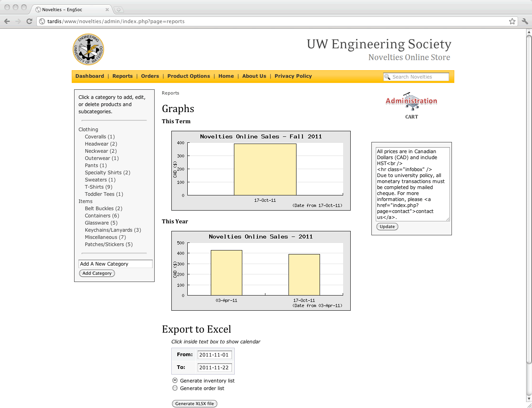Open Glassware (5) subcategory

(x=101, y=223)
